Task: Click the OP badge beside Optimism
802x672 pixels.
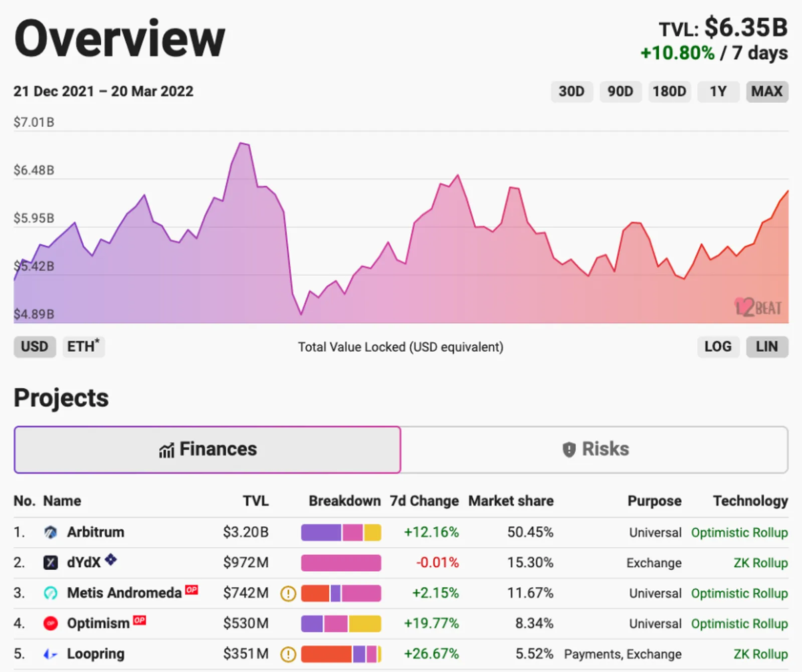Action: pos(139,620)
